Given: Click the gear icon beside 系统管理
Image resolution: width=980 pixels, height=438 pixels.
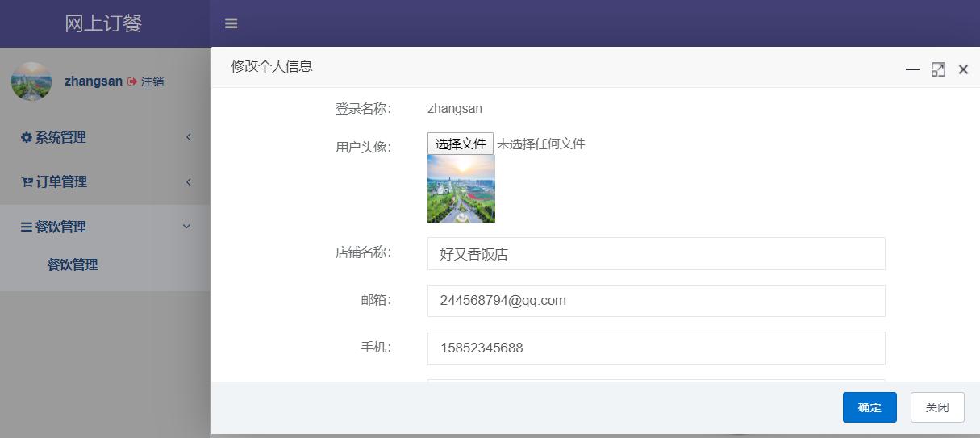Looking at the screenshot, I should pos(27,137).
